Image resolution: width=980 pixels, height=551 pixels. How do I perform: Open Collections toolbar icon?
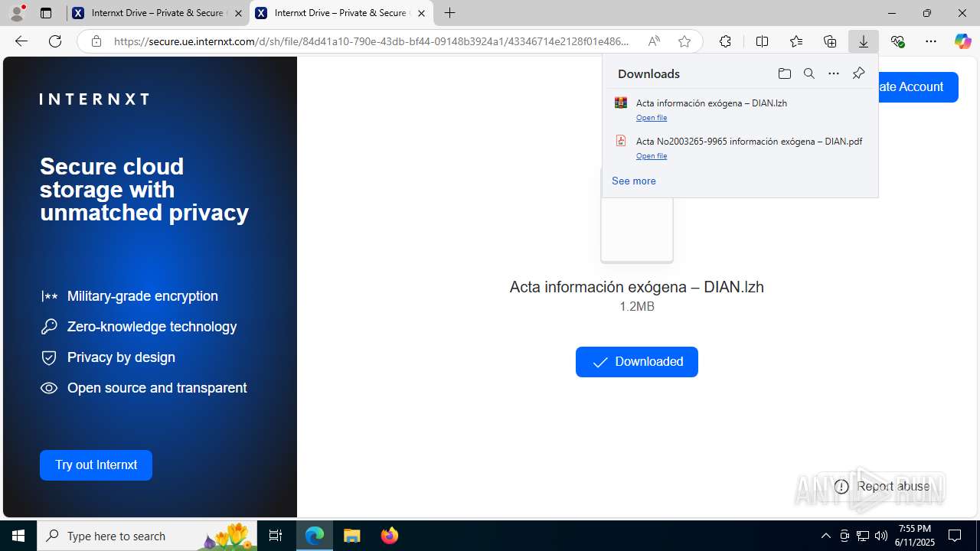pos(830,41)
